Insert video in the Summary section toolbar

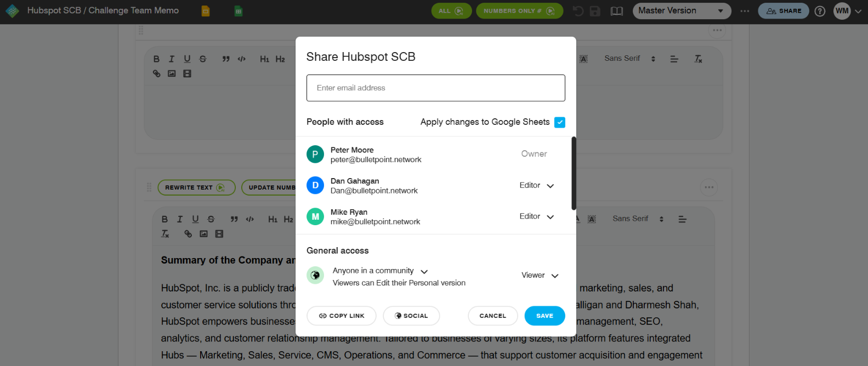(219, 234)
